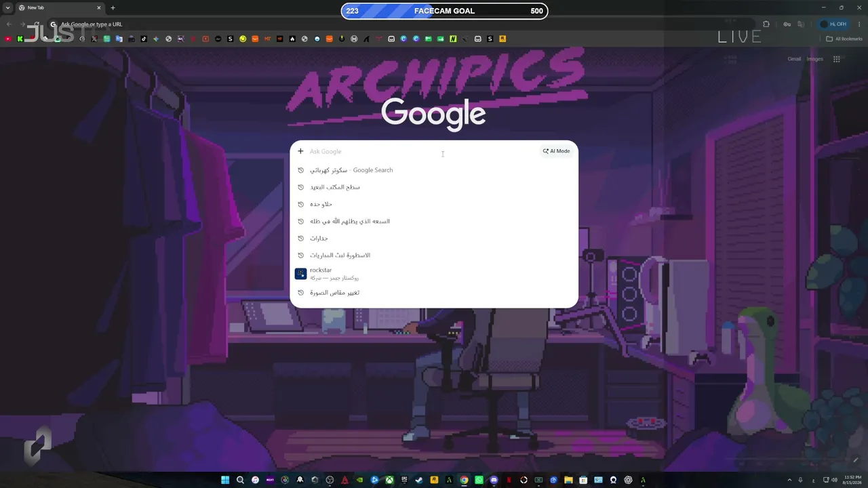Select suggestion 'الاسطورة لبث المباريات'
The width and height of the screenshot is (868, 488).
[x=434, y=256]
